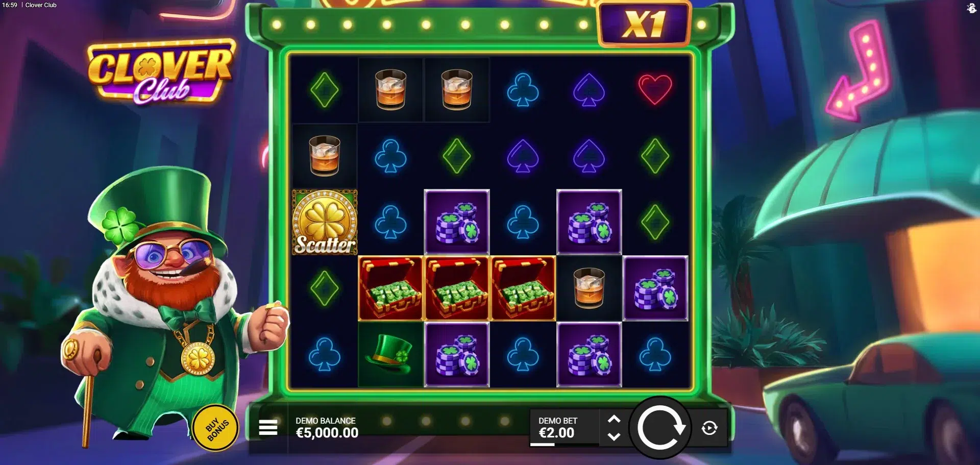This screenshot has width=980, height=465.
Task: Click the red heart symbol
Action: click(x=655, y=89)
